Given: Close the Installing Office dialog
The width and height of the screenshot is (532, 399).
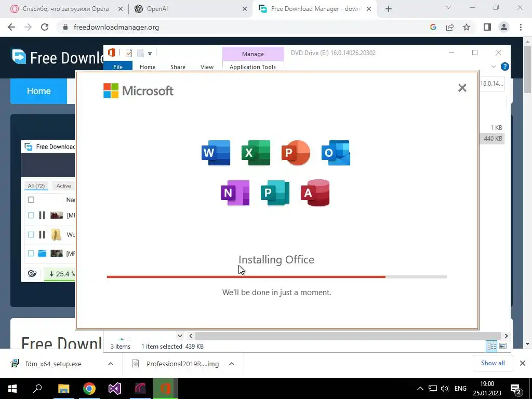Looking at the screenshot, I should pyautogui.click(x=462, y=88).
